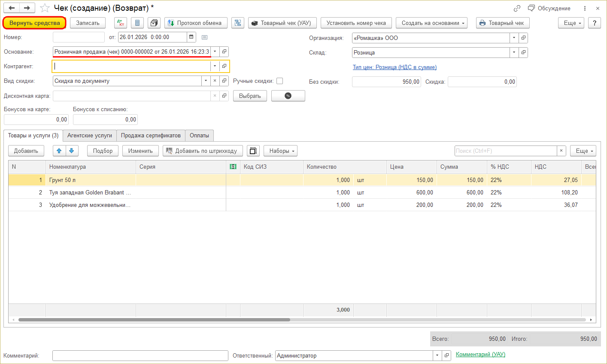The image size is (607, 364).
Task: Enable the Ручные скидки checkbox
Action: click(280, 81)
